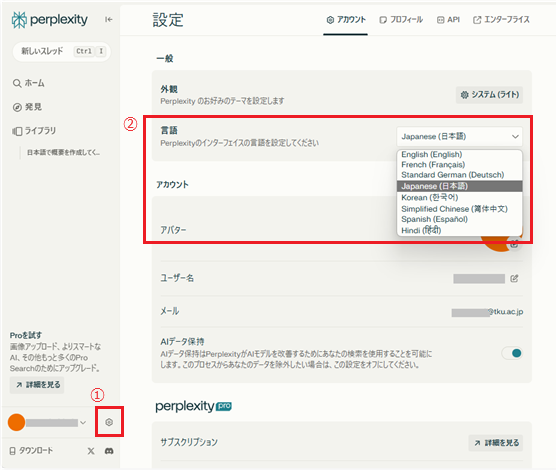Toggle AIデータ保持 switch off
This screenshot has width=556, height=470.
[x=512, y=353]
